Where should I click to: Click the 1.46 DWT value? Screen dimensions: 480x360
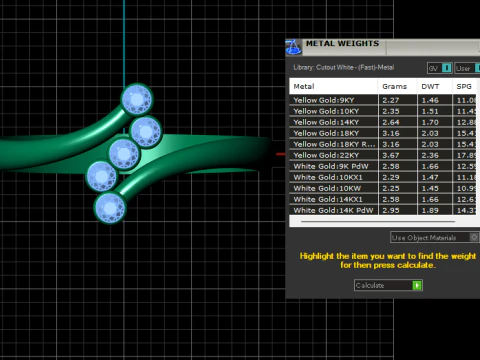click(x=430, y=100)
